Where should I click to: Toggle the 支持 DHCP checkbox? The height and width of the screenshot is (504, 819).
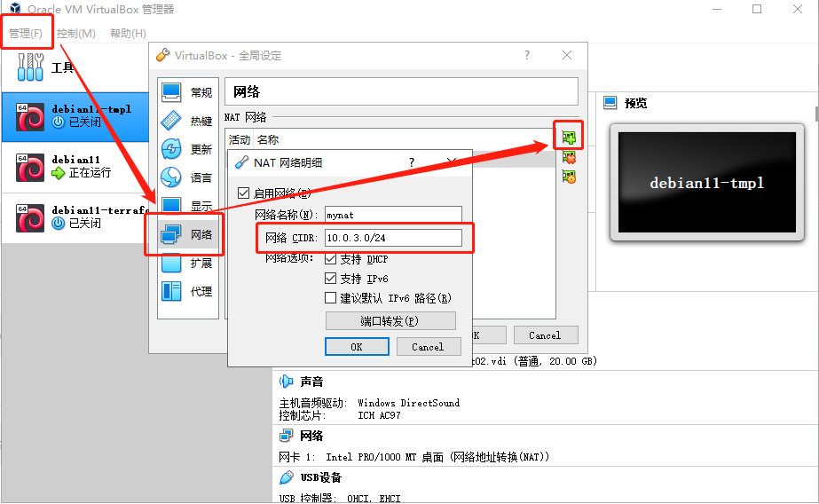[x=331, y=259]
